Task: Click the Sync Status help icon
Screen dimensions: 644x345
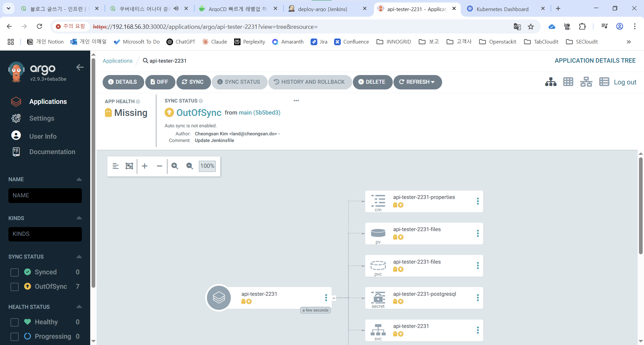Action: 201,101
